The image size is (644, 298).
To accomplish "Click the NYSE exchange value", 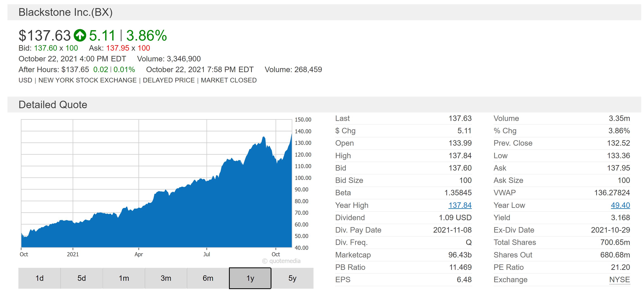I will (x=619, y=280).
